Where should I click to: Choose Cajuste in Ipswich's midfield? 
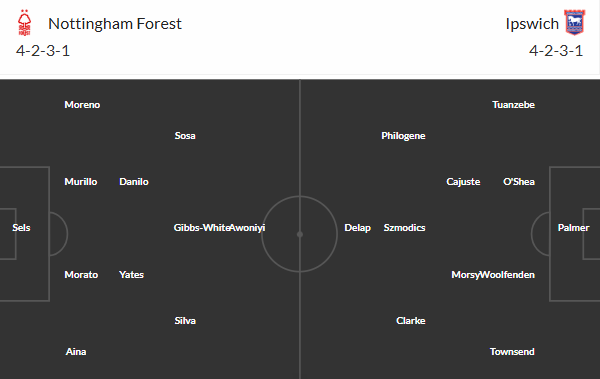coord(463,181)
